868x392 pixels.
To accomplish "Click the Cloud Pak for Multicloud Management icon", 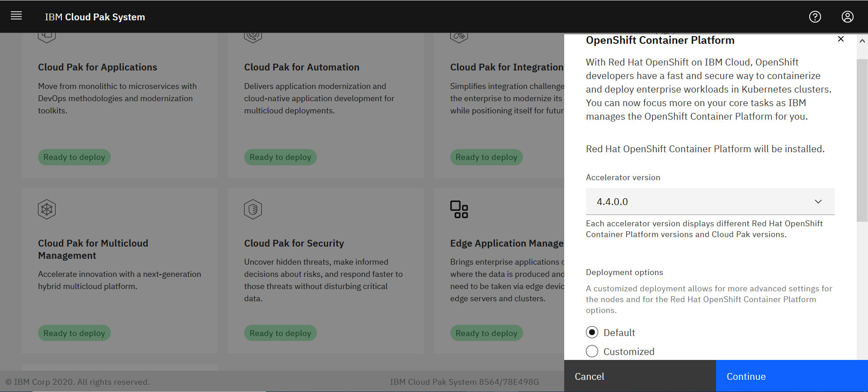I will tap(47, 209).
